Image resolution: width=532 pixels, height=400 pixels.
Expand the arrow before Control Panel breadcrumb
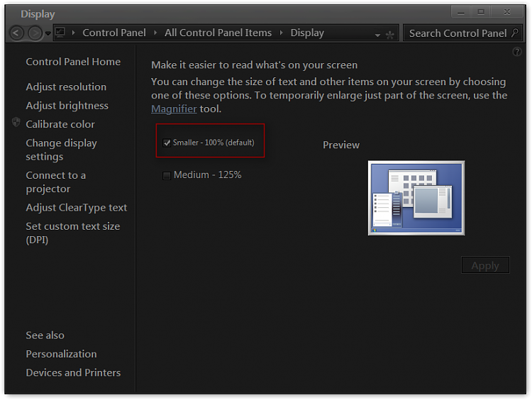click(x=73, y=33)
